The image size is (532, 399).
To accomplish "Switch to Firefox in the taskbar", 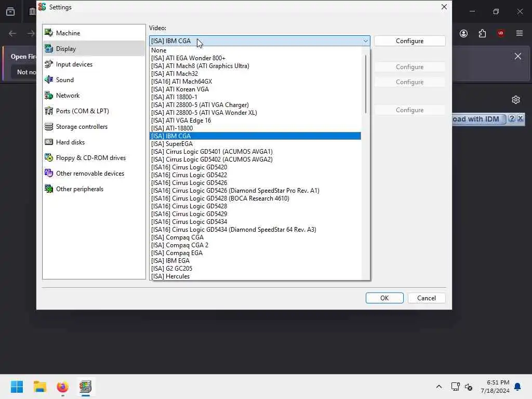I will point(62,387).
